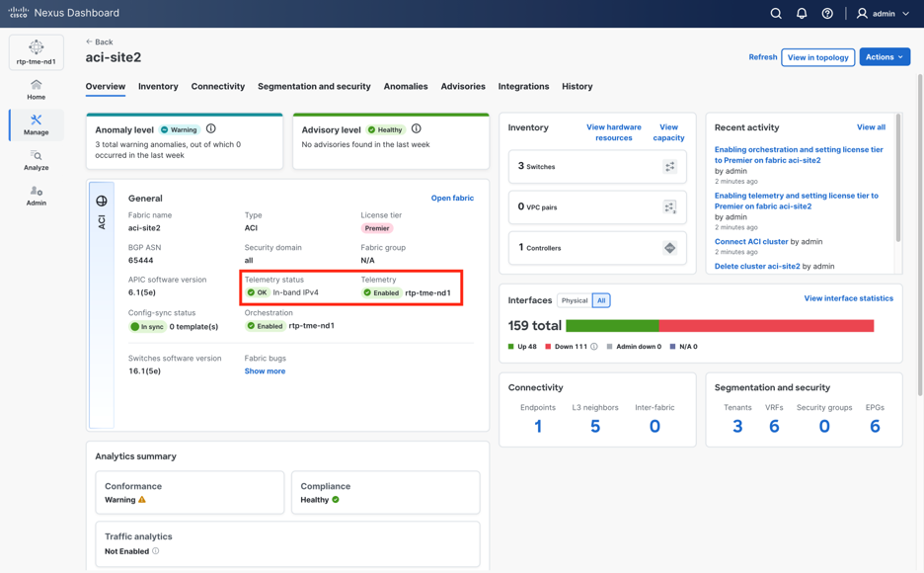924x573 pixels.
Task: Click the green Up segment of interfaces bar
Action: coord(612,326)
